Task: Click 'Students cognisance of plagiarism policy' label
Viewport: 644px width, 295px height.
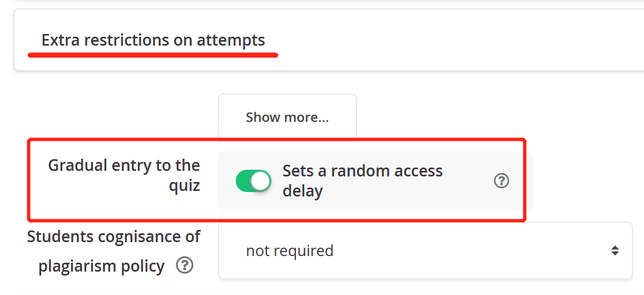Action: [x=114, y=252]
